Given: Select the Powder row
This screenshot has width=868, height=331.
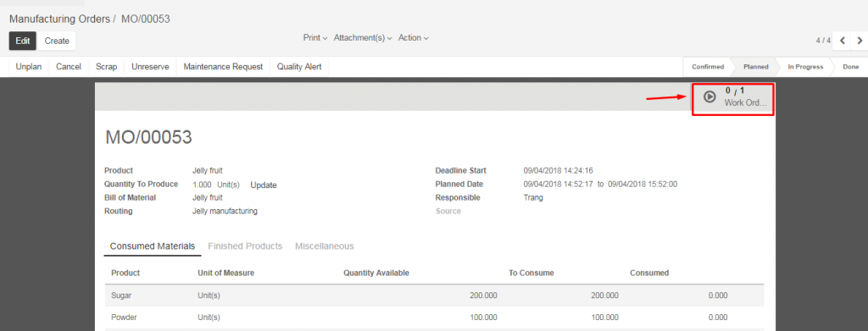Looking at the screenshot, I should (435, 317).
